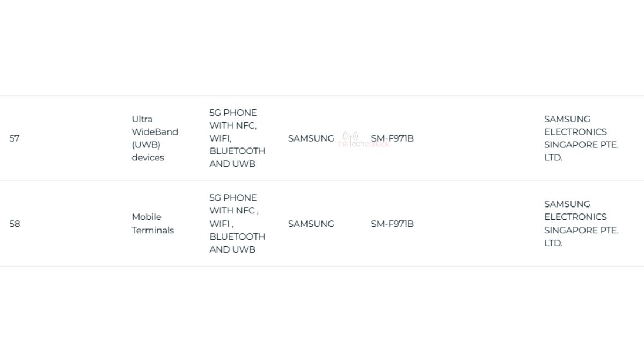Screen dimensions: 644x362
Task: Click Ultra WideBand (UWB) devices category
Action: click(155, 138)
